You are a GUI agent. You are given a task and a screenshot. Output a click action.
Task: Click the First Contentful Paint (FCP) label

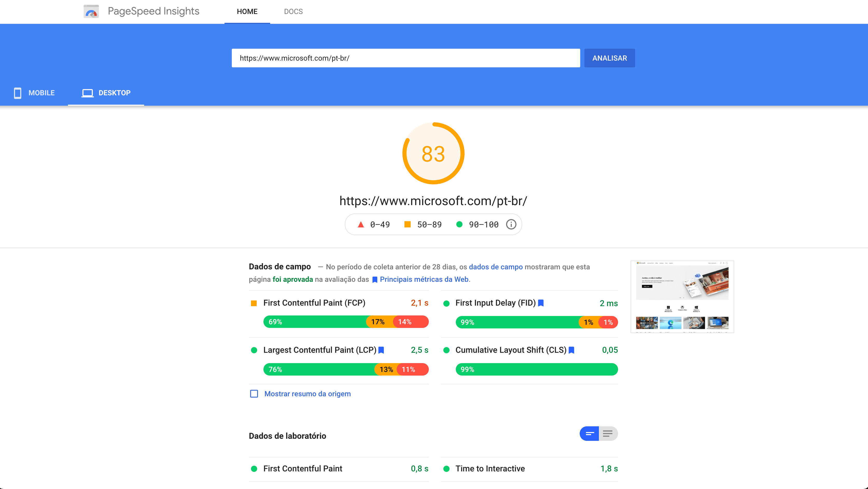tap(314, 303)
